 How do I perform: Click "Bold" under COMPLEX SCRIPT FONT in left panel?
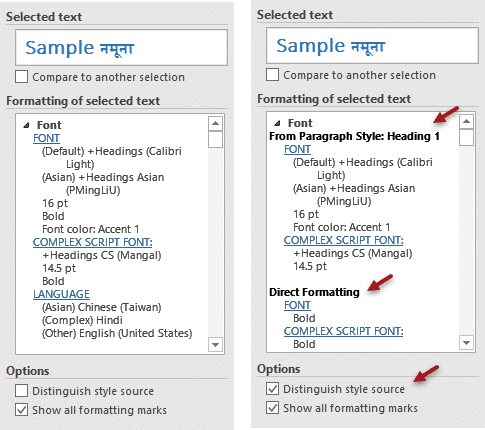[x=53, y=281]
